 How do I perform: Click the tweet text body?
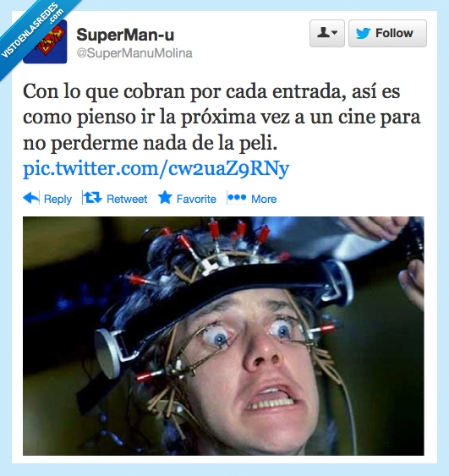click(x=222, y=117)
